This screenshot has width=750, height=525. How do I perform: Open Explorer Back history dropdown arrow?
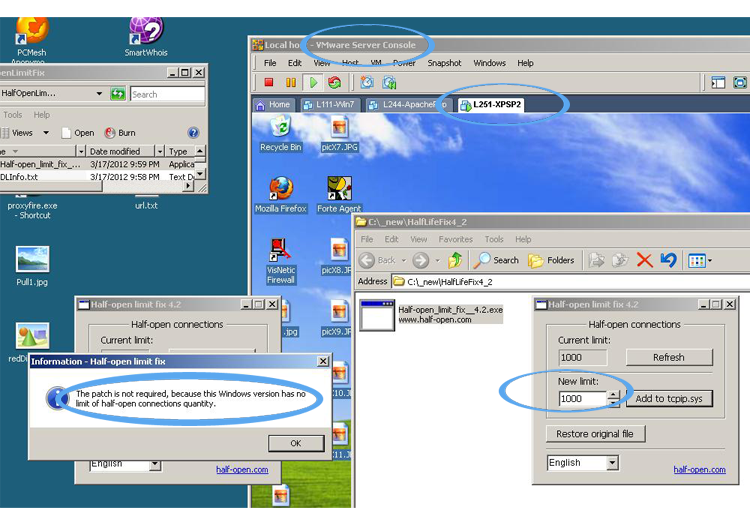click(x=404, y=261)
